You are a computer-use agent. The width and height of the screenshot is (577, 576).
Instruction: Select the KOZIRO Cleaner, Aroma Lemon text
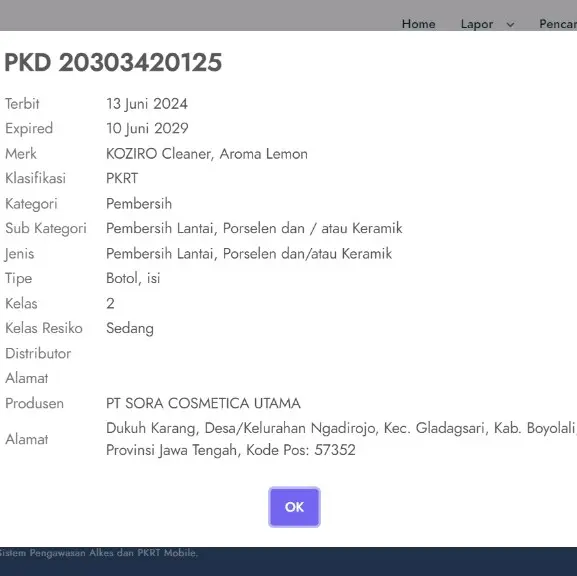(207, 154)
